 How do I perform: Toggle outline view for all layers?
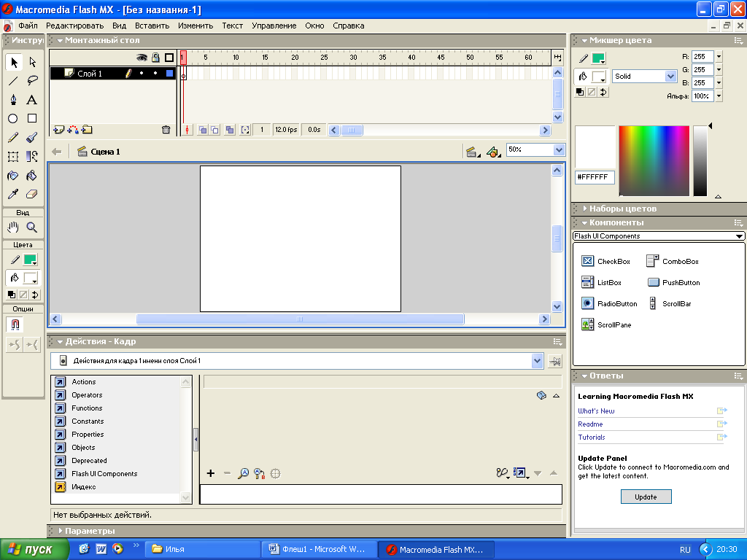[x=169, y=58]
